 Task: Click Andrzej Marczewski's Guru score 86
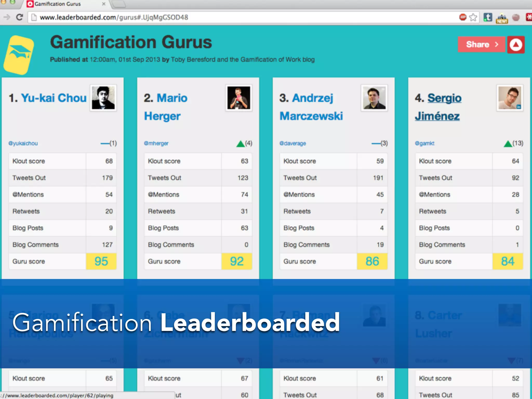[x=372, y=261]
